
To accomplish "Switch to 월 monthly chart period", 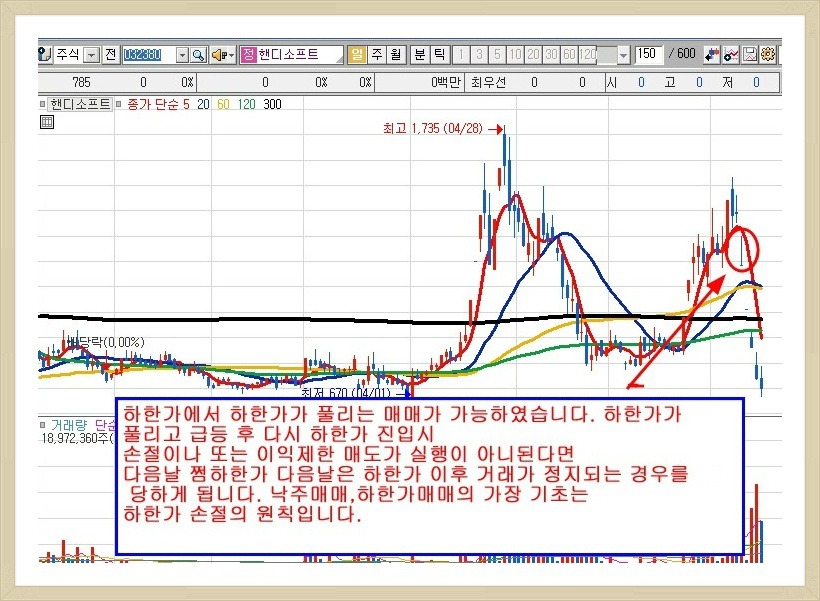I will point(395,54).
